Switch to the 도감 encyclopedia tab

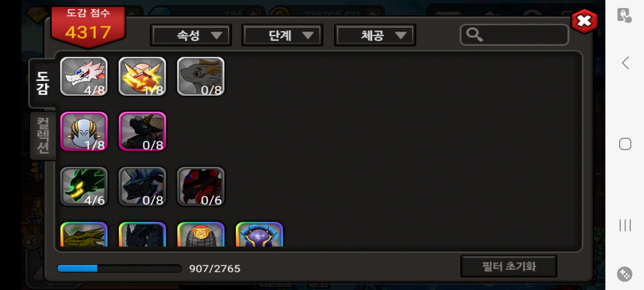[42, 83]
